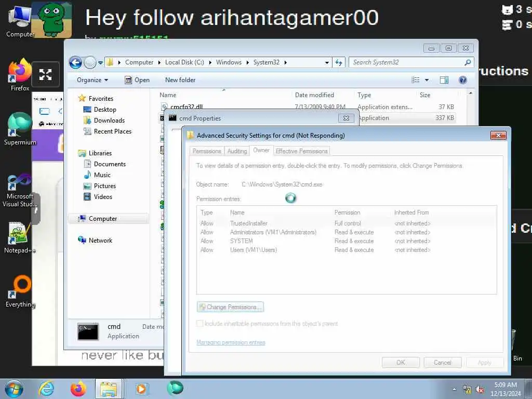Screen dimensions: 532x399
Task: Expand the views options dropdown arrow
Action: click(x=427, y=80)
